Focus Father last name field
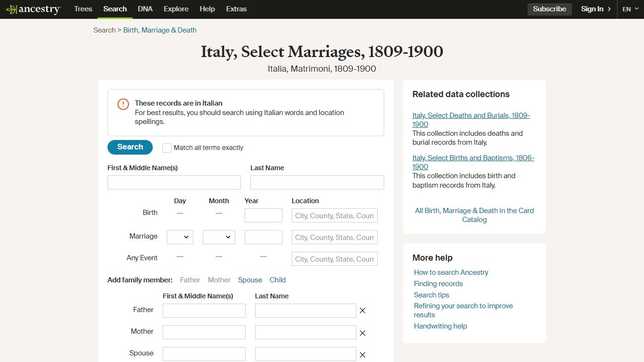Screen dimensions: 644x362 (305, 311)
